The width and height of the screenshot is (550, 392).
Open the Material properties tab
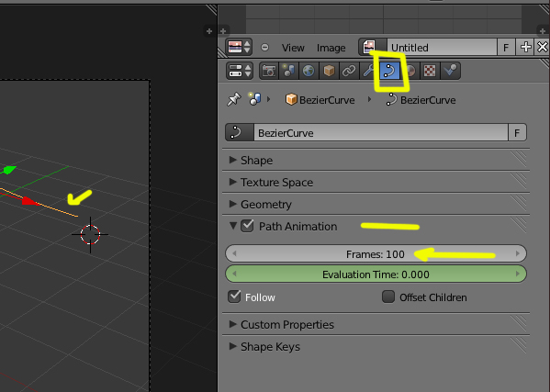410,71
